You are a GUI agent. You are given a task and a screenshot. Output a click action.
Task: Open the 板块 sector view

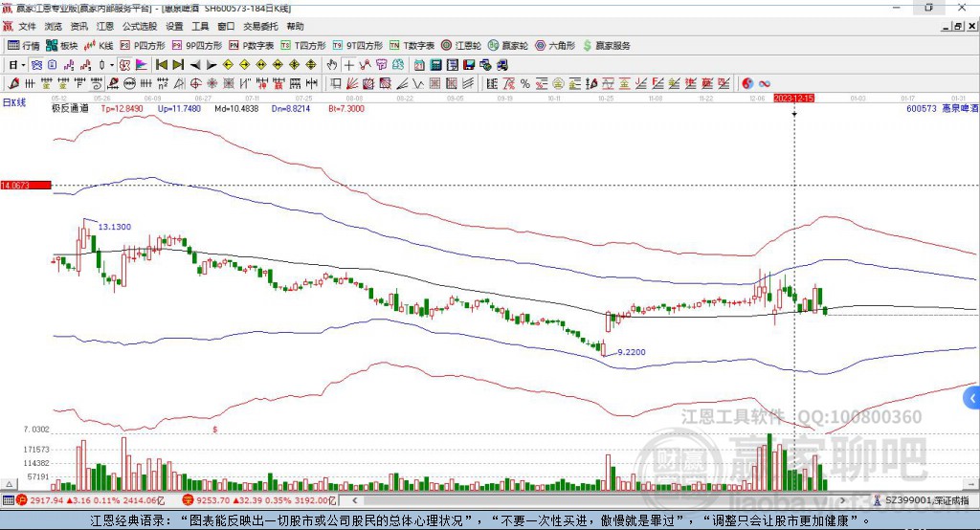coord(62,46)
